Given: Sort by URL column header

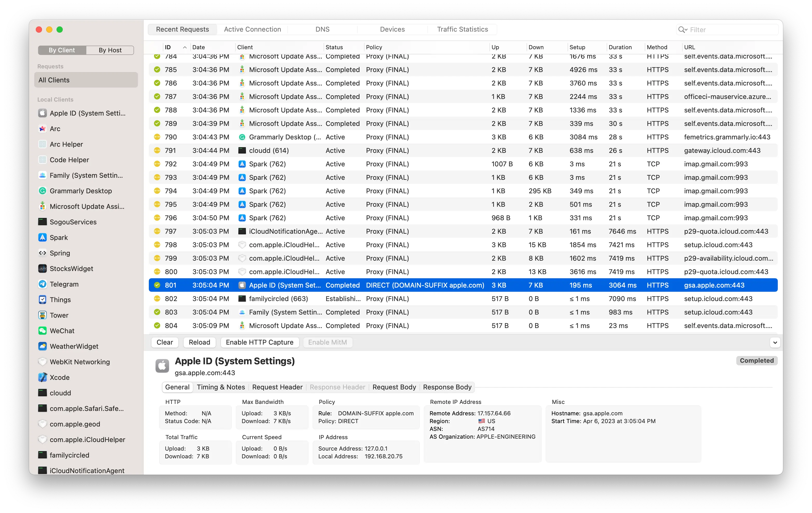Looking at the screenshot, I should tap(730, 47).
